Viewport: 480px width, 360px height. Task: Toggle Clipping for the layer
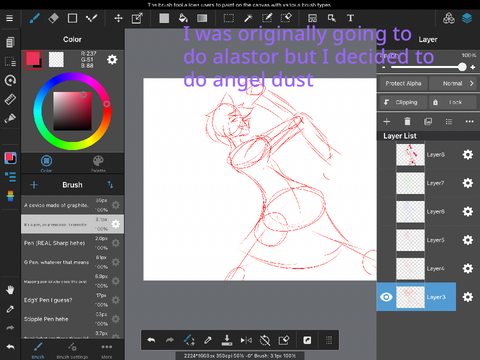pyautogui.click(x=403, y=102)
